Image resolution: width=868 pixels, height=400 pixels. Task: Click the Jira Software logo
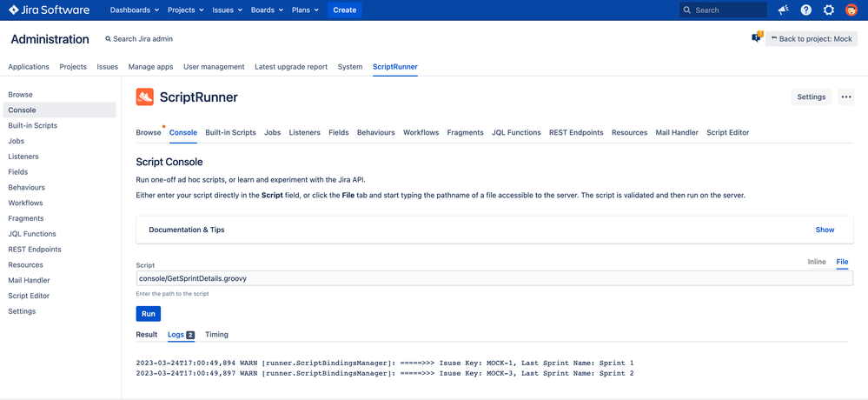coord(49,10)
